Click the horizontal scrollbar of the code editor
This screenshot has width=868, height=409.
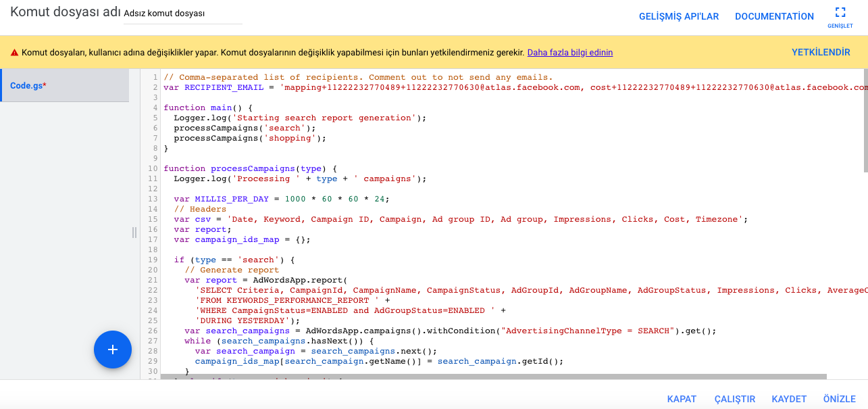493,377
